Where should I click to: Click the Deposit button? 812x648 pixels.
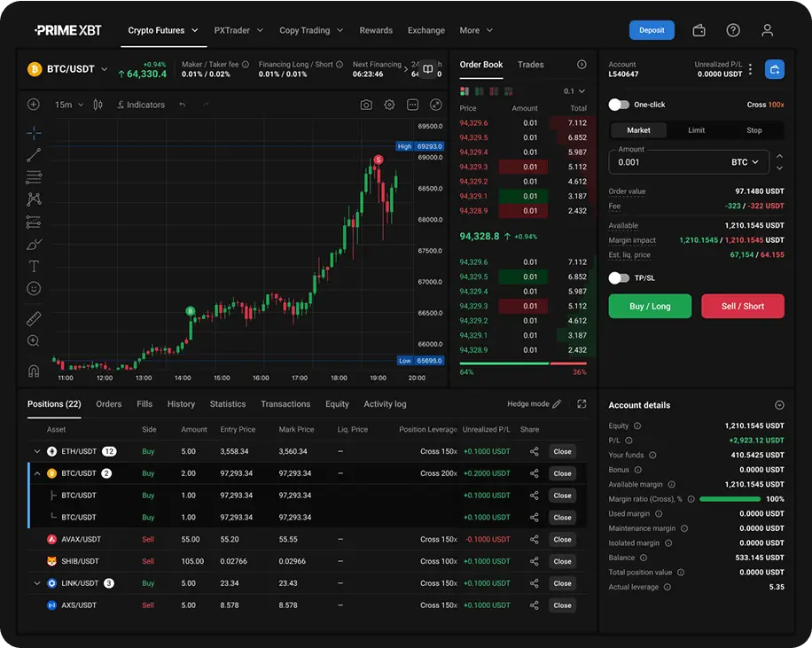pos(652,30)
